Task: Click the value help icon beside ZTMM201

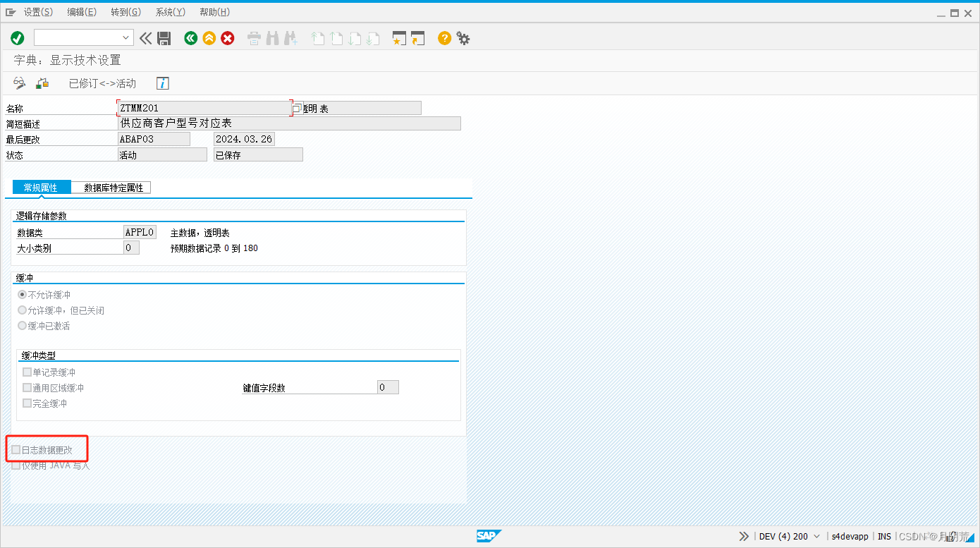Action: pyautogui.click(x=297, y=109)
